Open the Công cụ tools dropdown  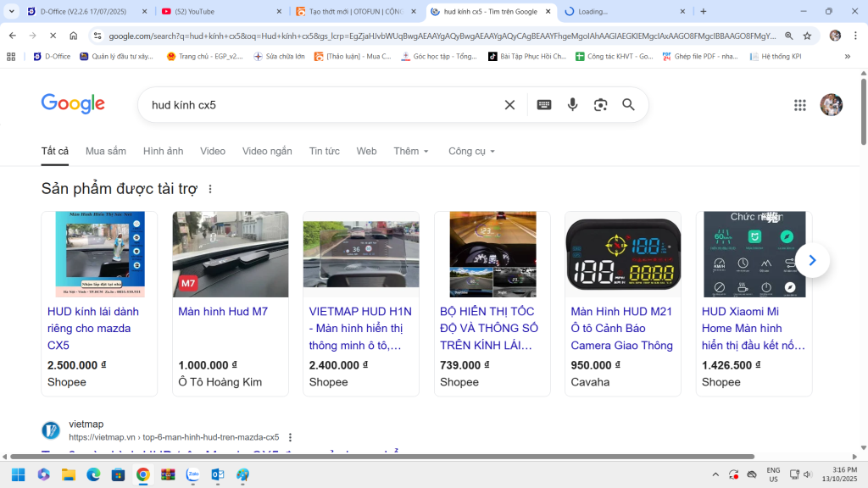pos(471,151)
